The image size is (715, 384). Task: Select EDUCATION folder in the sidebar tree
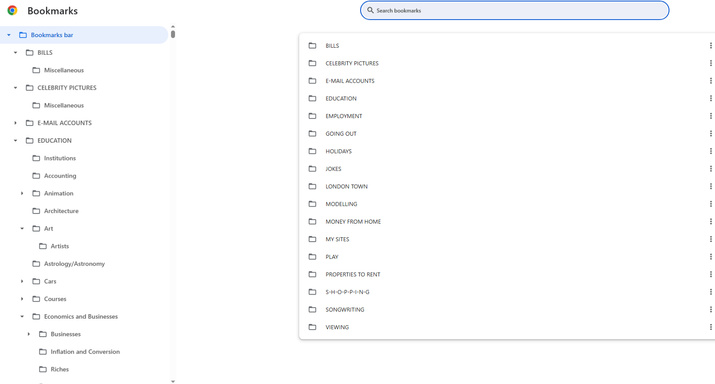pos(54,140)
